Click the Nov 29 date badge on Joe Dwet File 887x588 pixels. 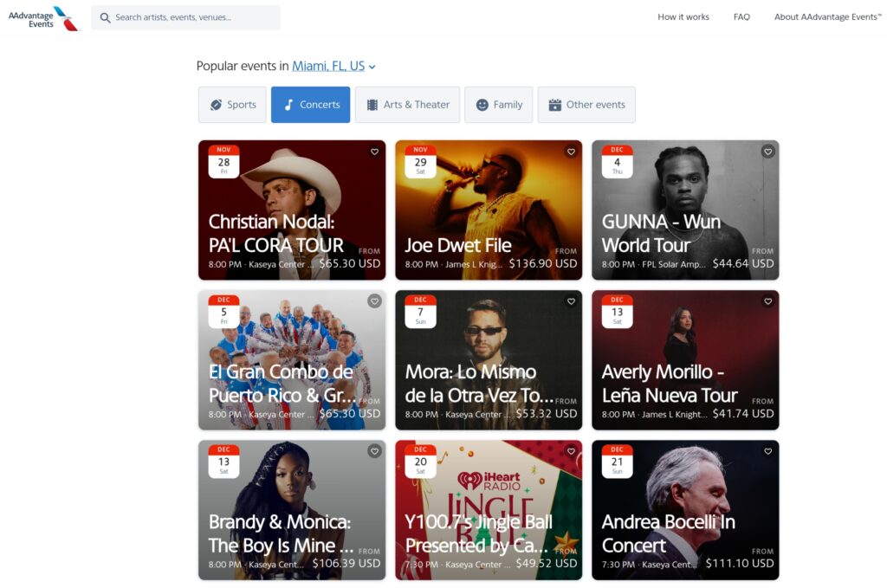point(420,161)
